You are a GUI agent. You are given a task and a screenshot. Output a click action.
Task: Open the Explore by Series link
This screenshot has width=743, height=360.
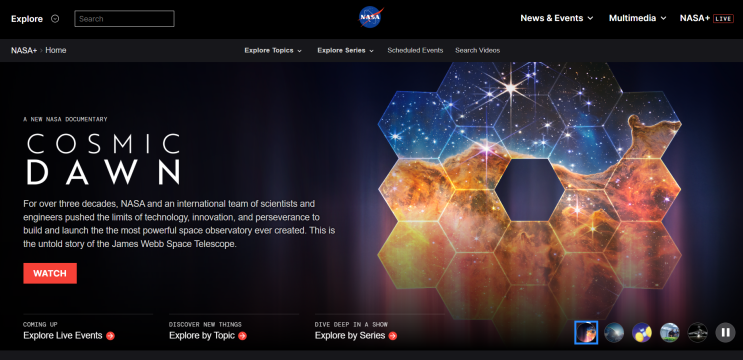click(x=350, y=336)
